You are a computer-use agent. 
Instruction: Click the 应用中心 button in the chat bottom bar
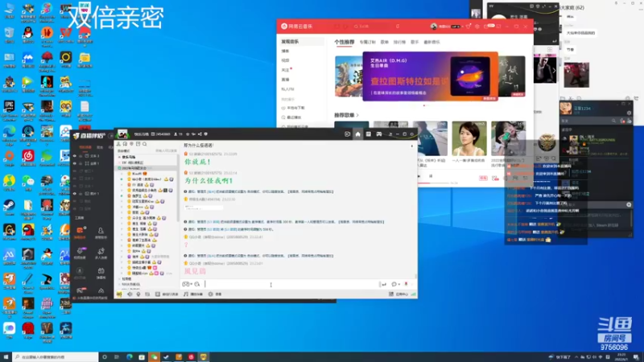click(398, 294)
